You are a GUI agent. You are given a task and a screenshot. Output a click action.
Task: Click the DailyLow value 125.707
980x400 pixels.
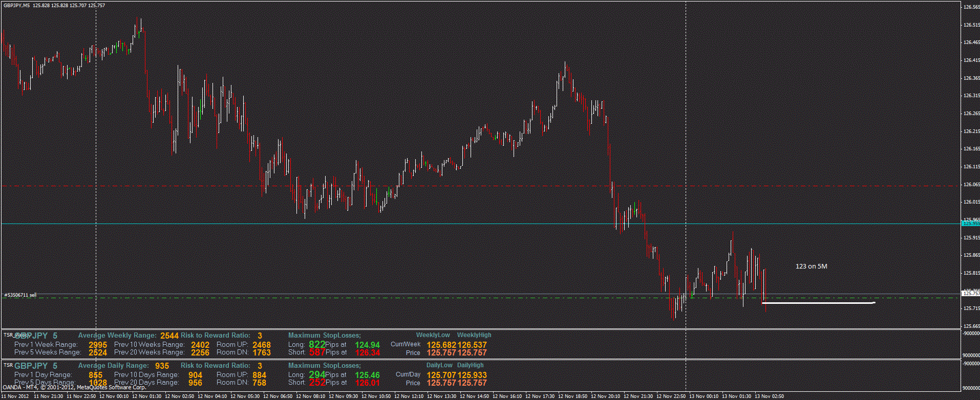(441, 375)
